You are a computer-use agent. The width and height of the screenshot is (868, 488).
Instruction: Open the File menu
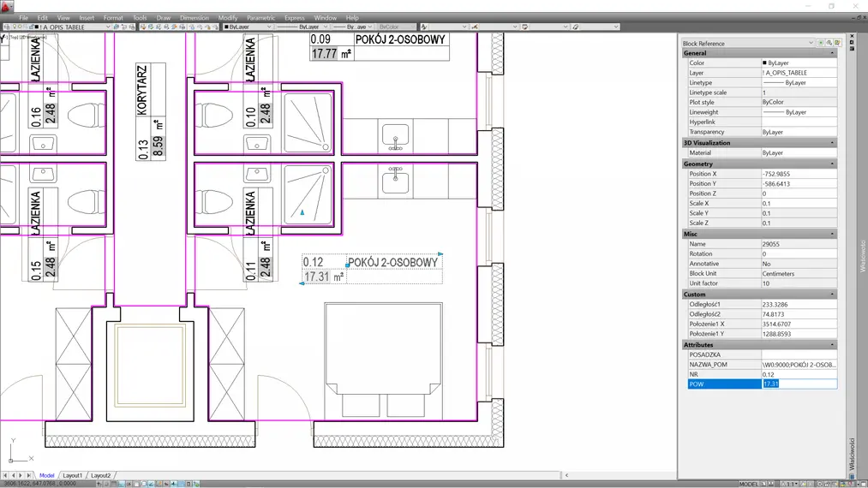pos(23,18)
